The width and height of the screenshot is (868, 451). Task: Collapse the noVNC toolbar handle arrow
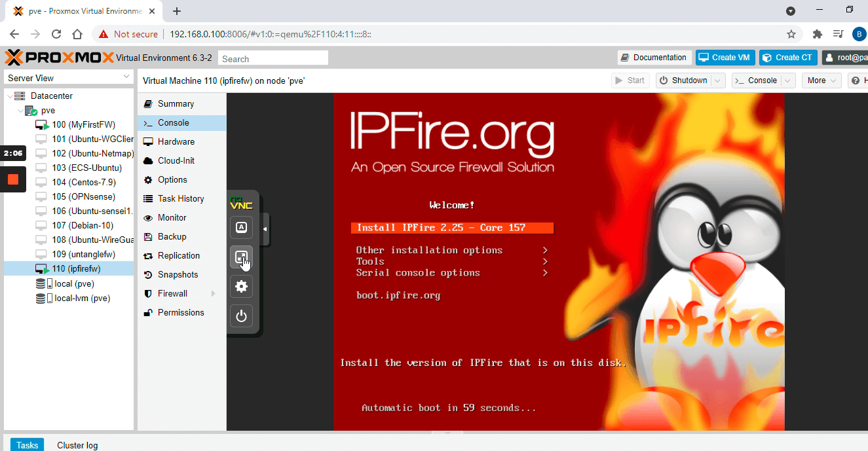[265, 228]
